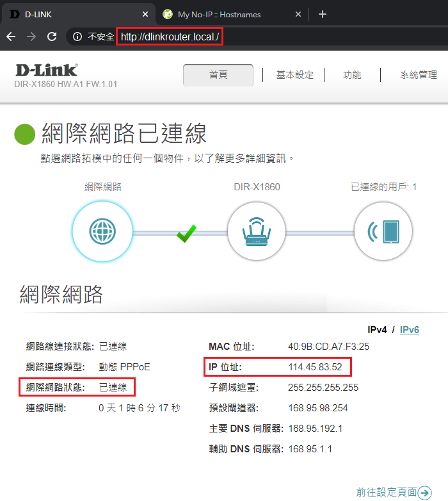Screen dimensions: 448x501
Task: Click the browser forward arrow
Action: pyautogui.click(x=31, y=37)
